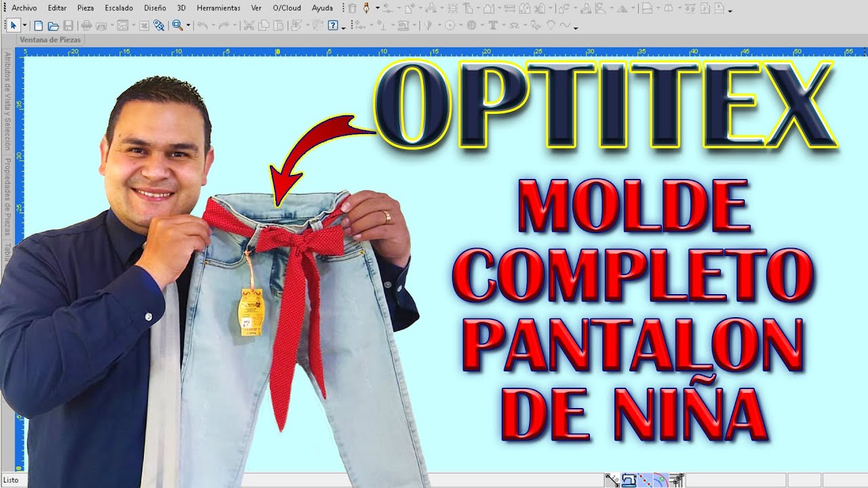Viewport: 868px width, 488px height.
Task: Click the save floppy disk icon
Action: click(x=68, y=25)
